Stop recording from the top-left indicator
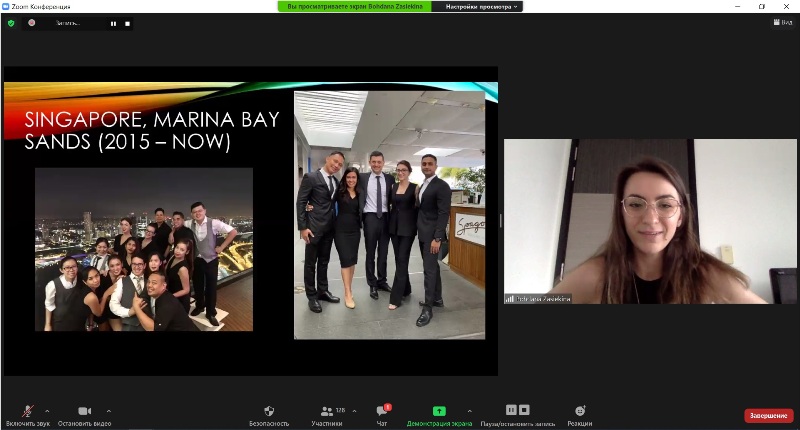 click(x=128, y=23)
